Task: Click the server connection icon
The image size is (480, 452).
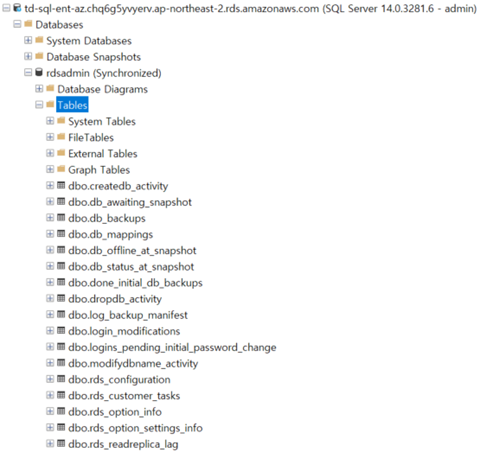Action: [17, 8]
